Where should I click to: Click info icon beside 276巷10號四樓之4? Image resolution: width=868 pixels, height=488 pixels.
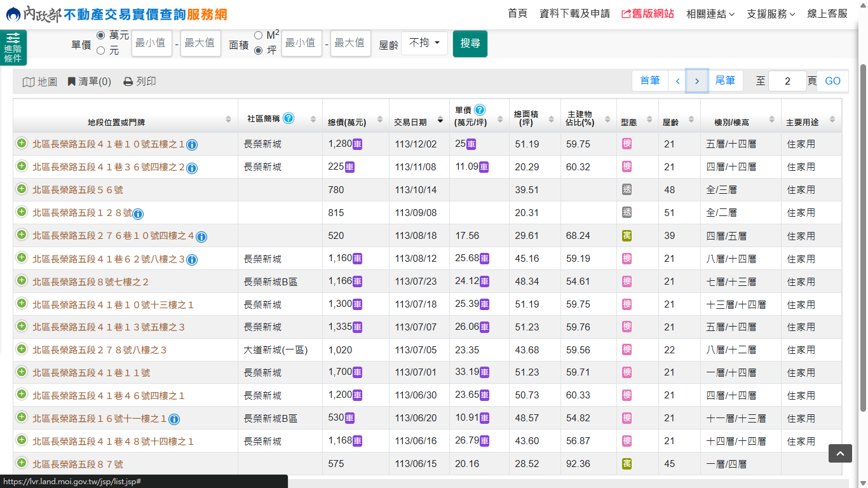(x=201, y=236)
